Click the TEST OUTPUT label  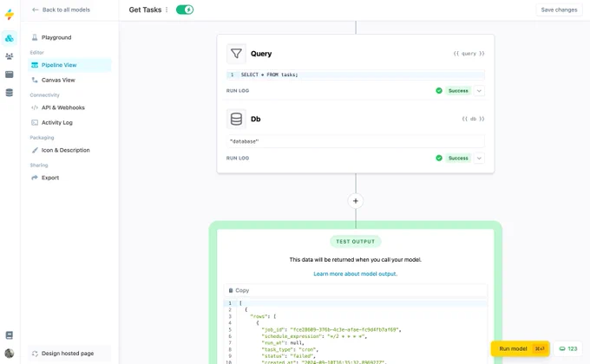[356, 242]
